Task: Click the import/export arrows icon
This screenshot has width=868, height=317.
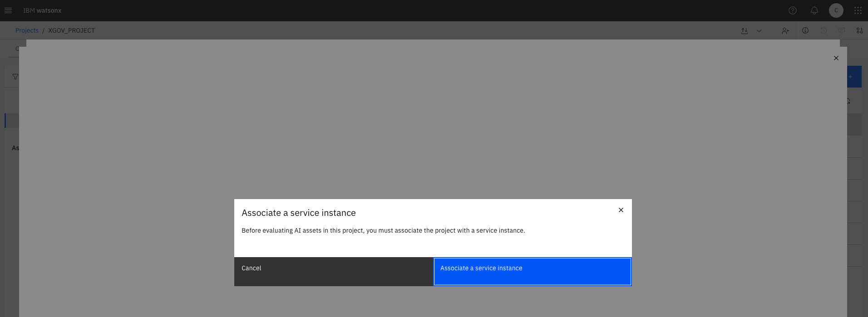Action: (745, 31)
